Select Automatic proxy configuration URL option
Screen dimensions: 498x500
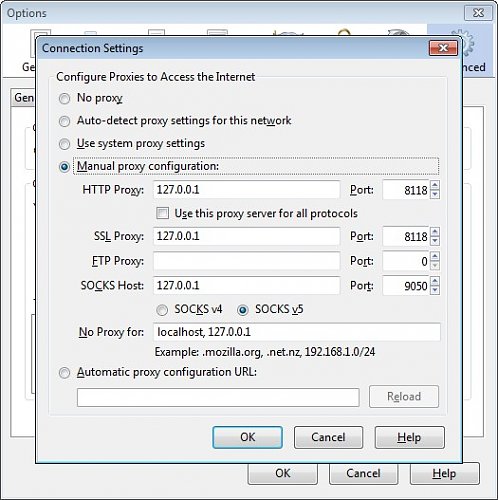64,373
